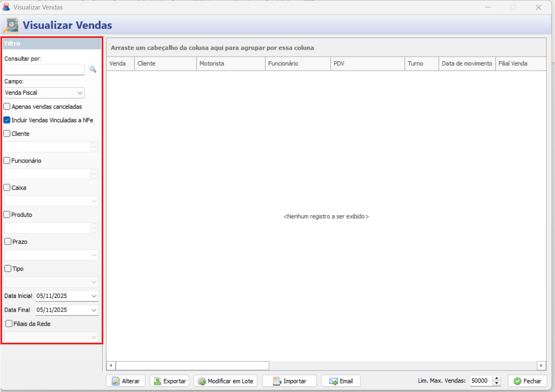Click the Modificar em Lote gear button
Viewport: 555px width, 392px height.
click(225, 381)
